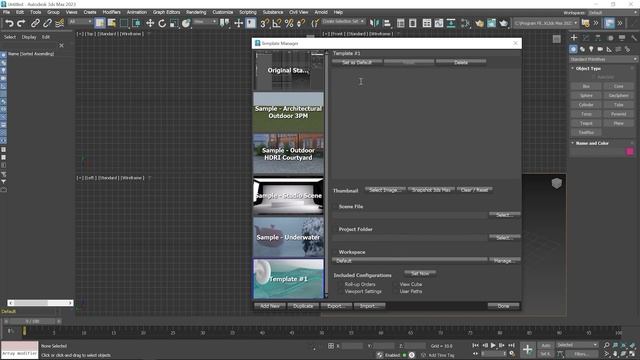This screenshot has width=640, height=360.
Task: Open the File menu
Action: tap(7, 12)
